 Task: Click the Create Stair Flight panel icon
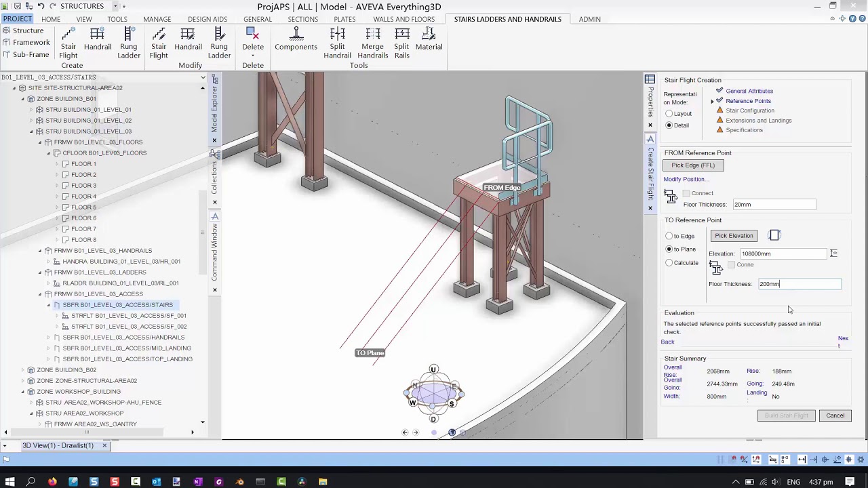pyautogui.click(x=650, y=139)
